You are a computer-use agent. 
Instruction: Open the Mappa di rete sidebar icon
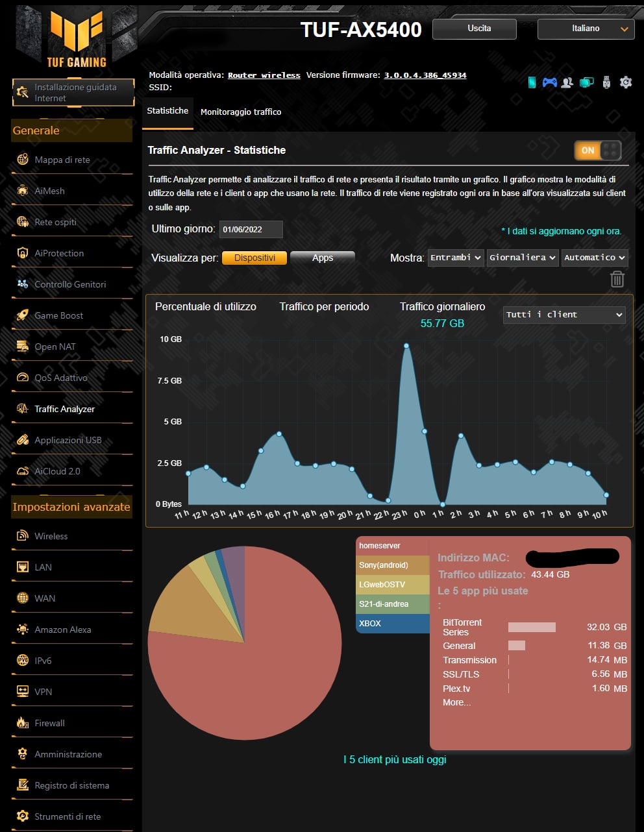point(23,159)
